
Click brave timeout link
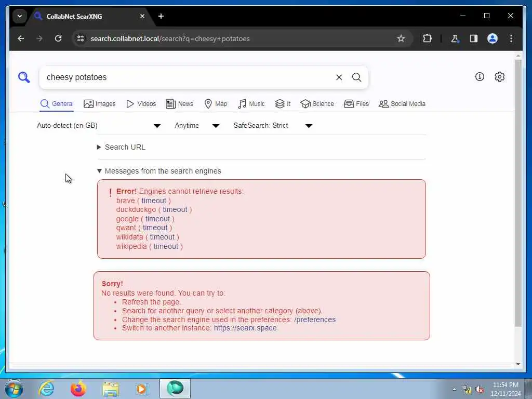[x=154, y=201]
